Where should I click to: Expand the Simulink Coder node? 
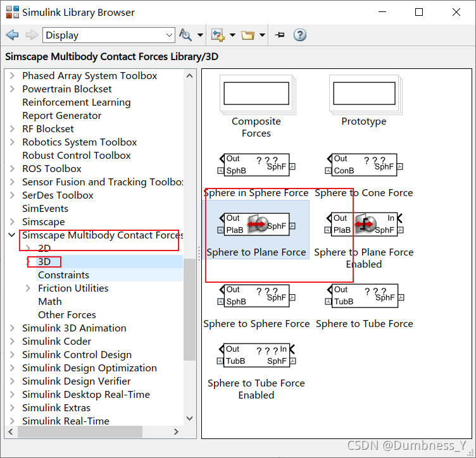(12, 341)
